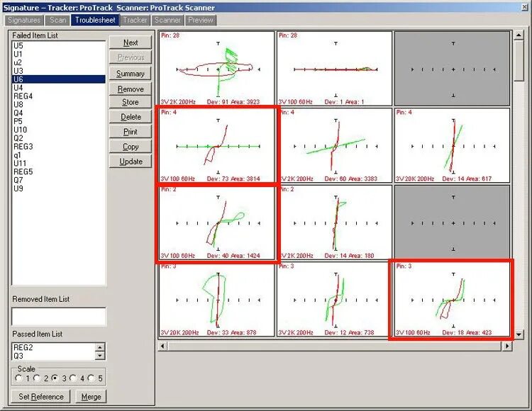Click the vertical scrollbar thumb
Screen dimensions: 532x411
(519, 60)
